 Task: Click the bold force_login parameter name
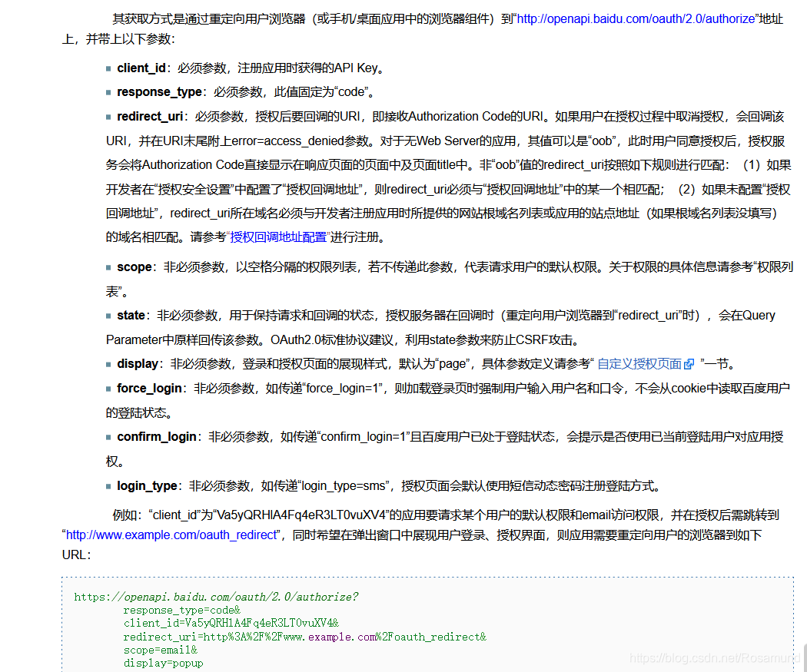coord(149,388)
